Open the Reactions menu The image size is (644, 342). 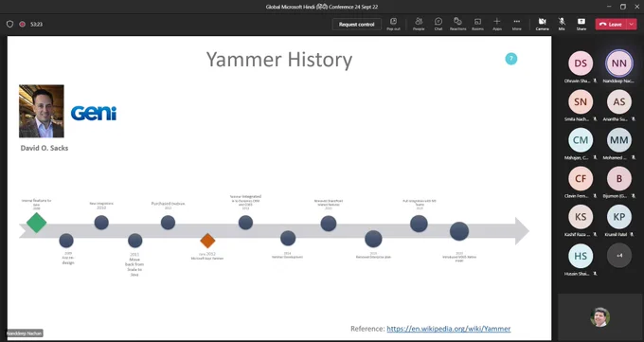point(457,25)
